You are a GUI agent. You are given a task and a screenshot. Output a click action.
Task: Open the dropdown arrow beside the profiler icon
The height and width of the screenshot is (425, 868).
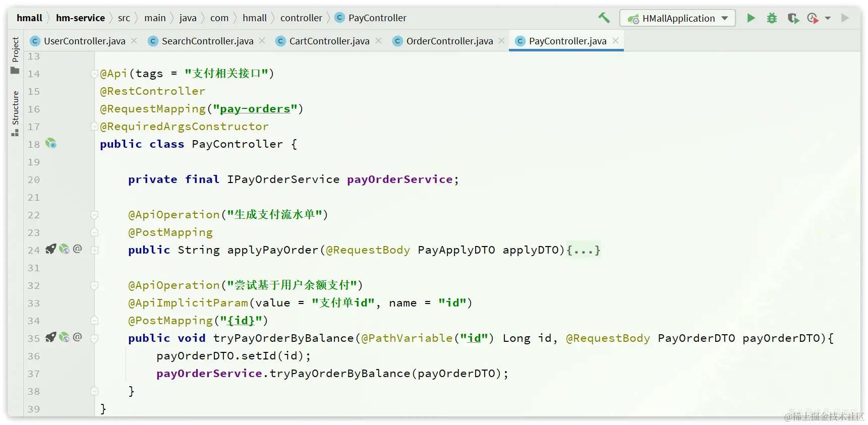(828, 18)
